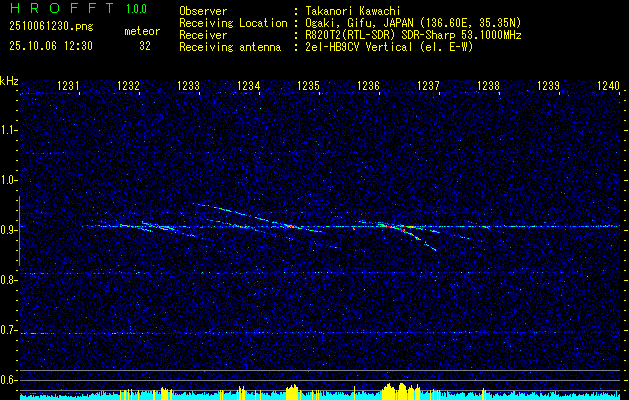
Task: Click the 1239 time axis marker
Action: [548, 85]
